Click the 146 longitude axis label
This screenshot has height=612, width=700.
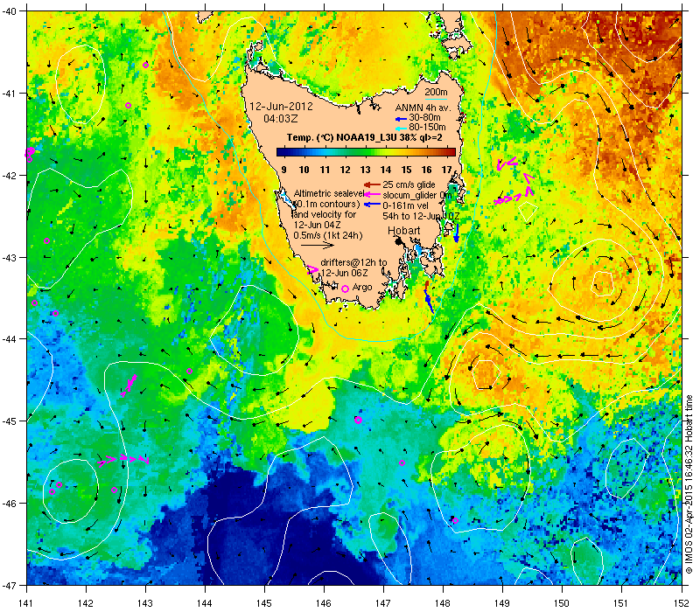point(324,604)
